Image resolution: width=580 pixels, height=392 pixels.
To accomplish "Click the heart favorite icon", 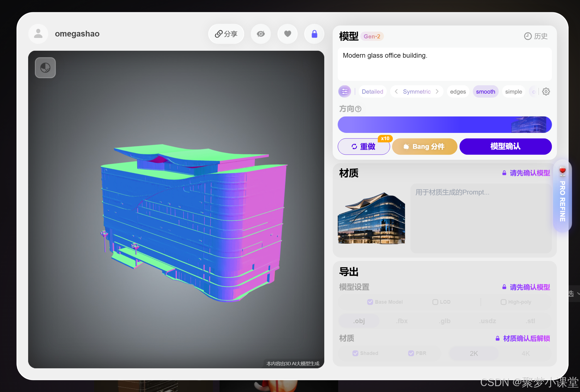I will [287, 34].
